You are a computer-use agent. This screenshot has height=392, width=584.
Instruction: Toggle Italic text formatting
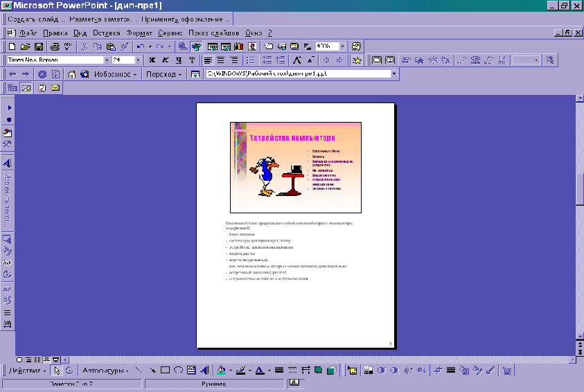(x=165, y=60)
